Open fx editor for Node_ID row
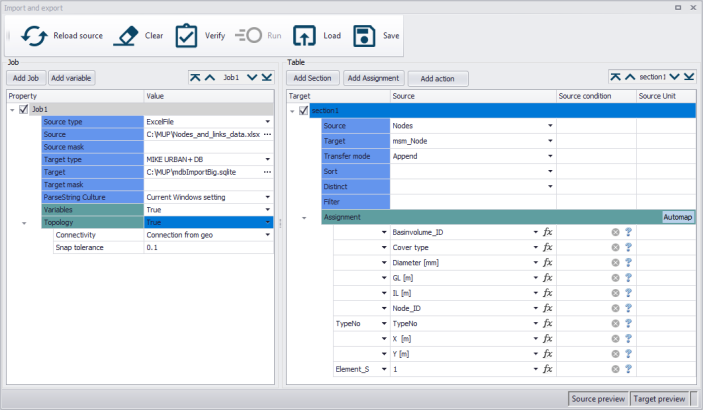Image resolution: width=703 pixels, height=410 pixels. pos(547,308)
